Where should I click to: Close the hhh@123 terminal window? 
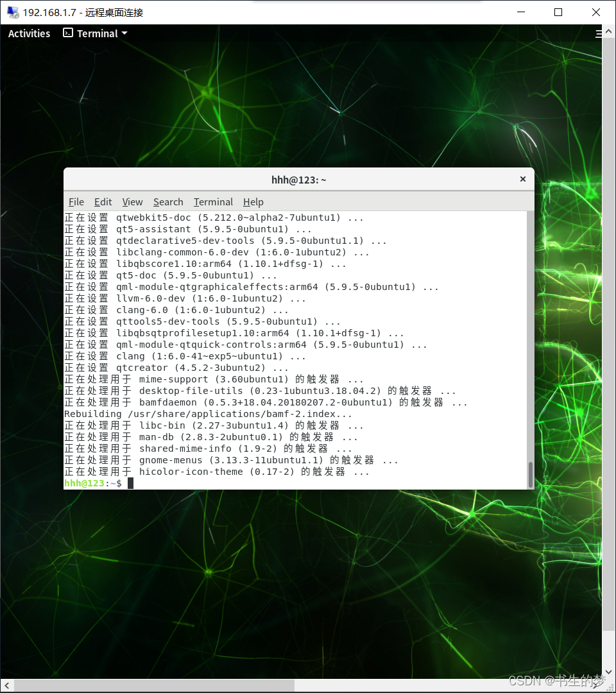[x=523, y=179]
